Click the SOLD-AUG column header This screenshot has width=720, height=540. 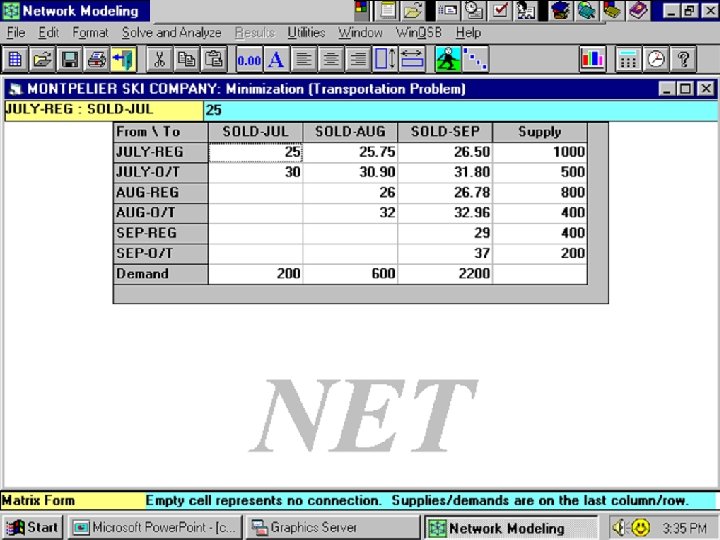point(350,132)
